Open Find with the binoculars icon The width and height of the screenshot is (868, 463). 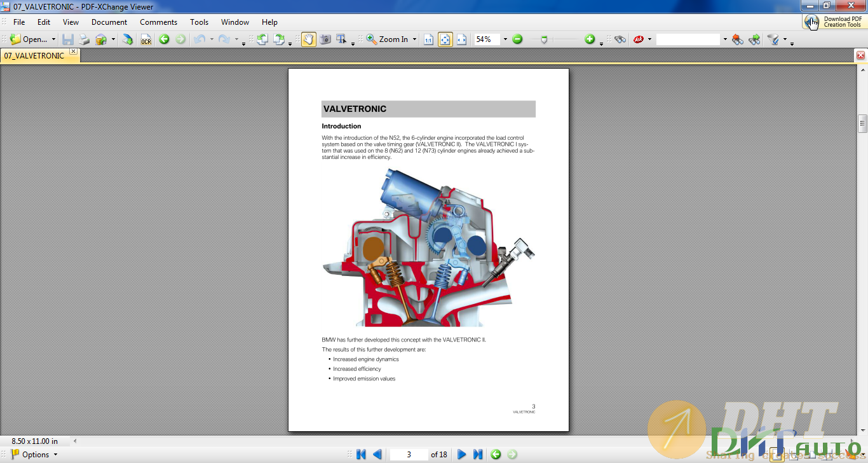tap(620, 39)
